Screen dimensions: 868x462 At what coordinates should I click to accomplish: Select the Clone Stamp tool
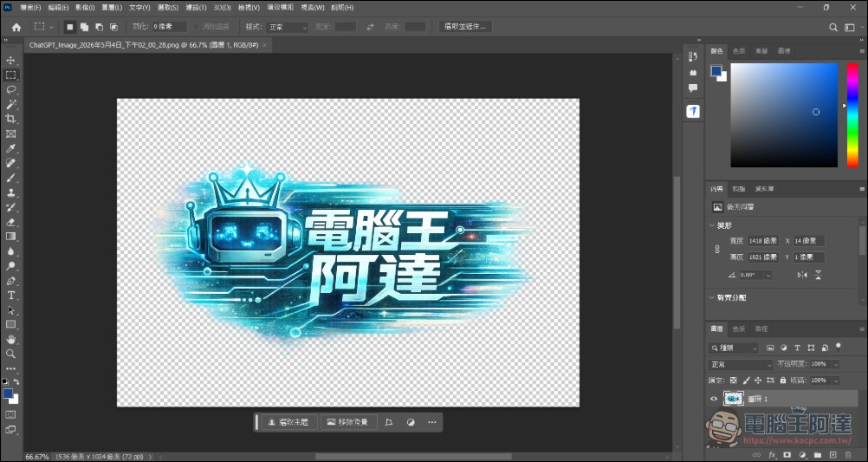coord(10,192)
